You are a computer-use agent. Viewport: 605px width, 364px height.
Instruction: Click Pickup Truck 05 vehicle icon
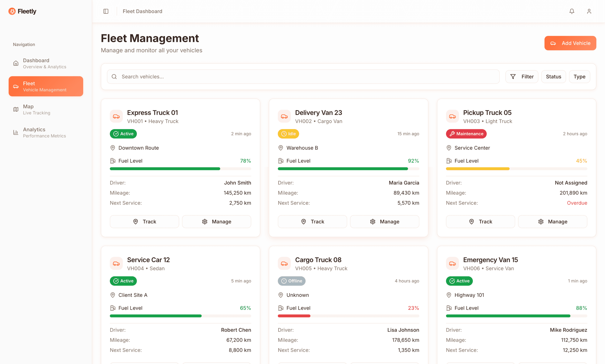pos(452,116)
